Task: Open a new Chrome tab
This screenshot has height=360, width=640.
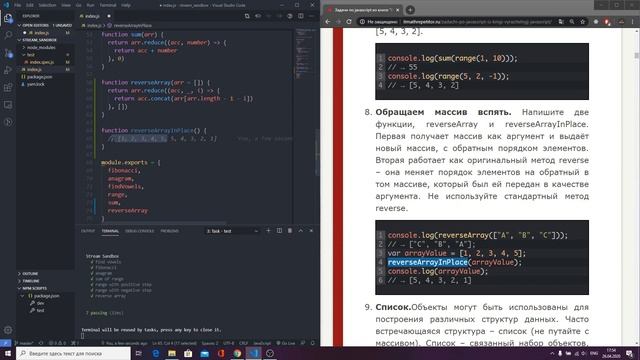Action: [410, 9]
